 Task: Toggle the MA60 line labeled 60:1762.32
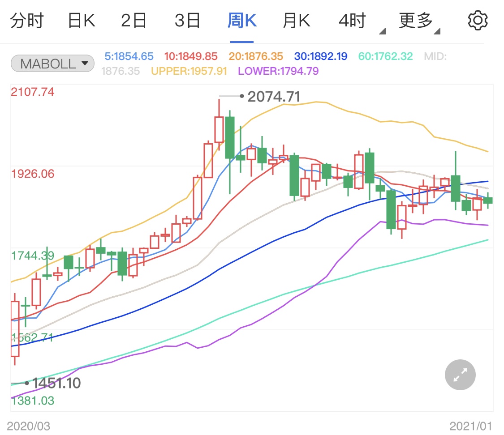pyautogui.click(x=385, y=56)
